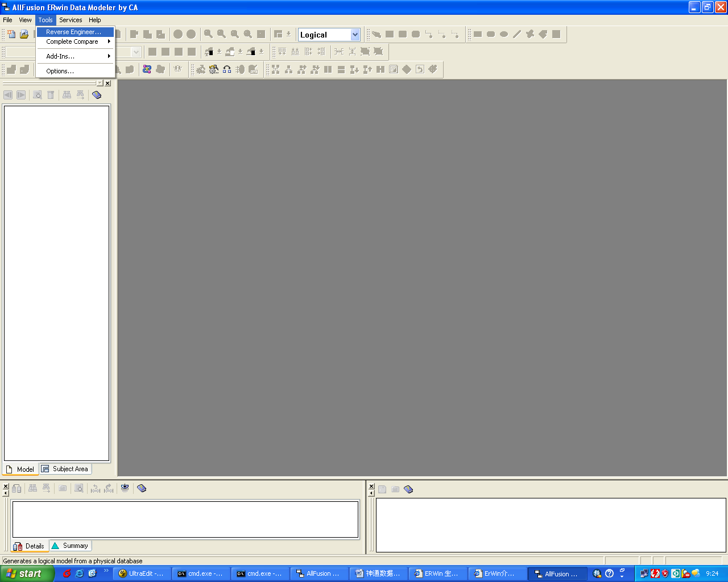
Task: Open an existing model file icon
Action: pos(24,34)
